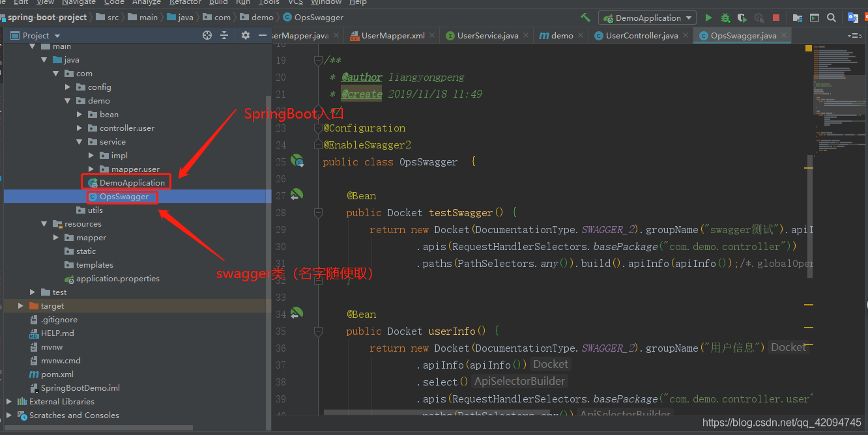The height and width of the screenshot is (435, 868).
Task: Open the Terminal tool window icon
Action: (814, 18)
